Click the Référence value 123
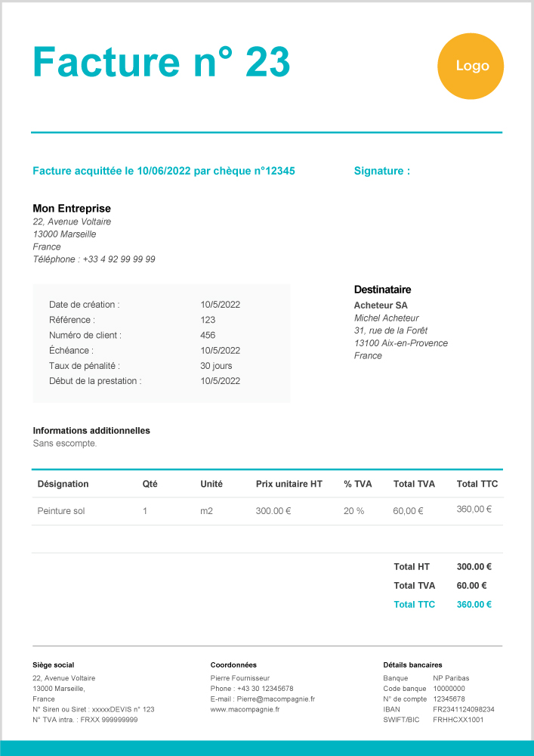534x756 pixels. 208,320
